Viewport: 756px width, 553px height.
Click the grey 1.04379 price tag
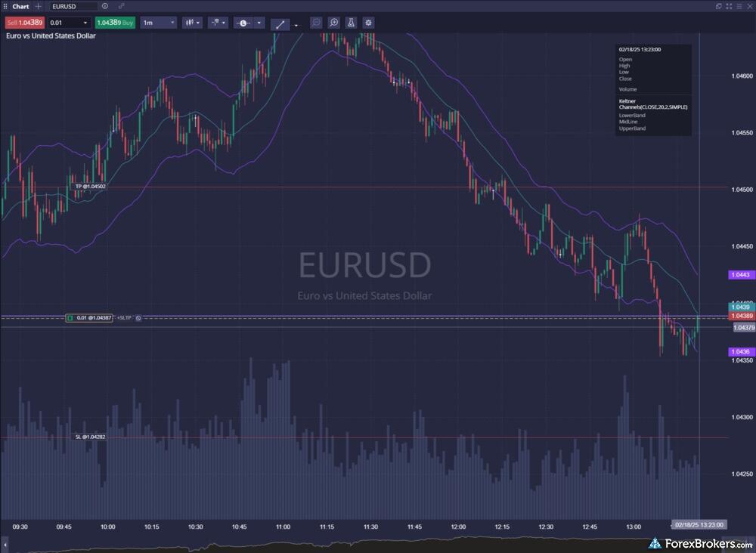click(743, 328)
